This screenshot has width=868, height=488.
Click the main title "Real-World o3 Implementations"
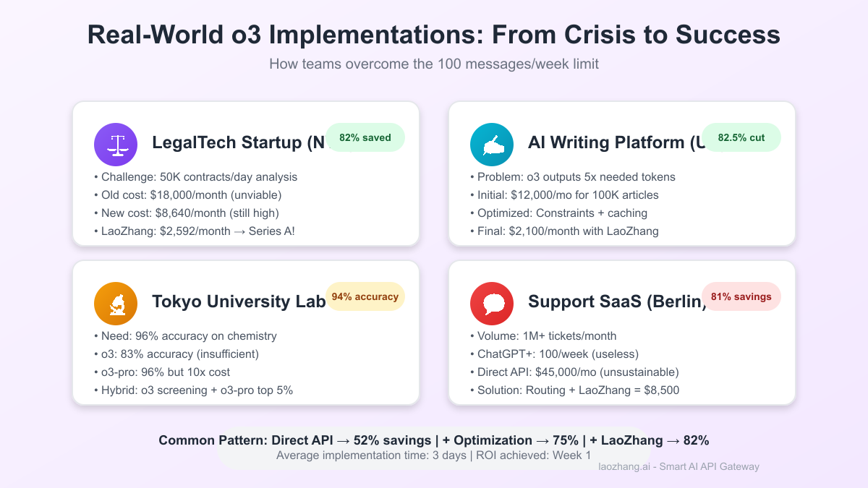tap(434, 35)
